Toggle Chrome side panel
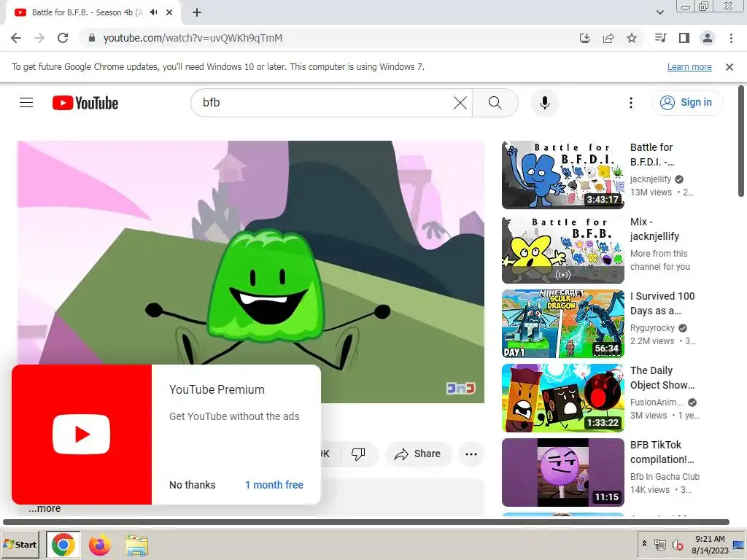Screen dimensions: 747x560 tap(684, 38)
